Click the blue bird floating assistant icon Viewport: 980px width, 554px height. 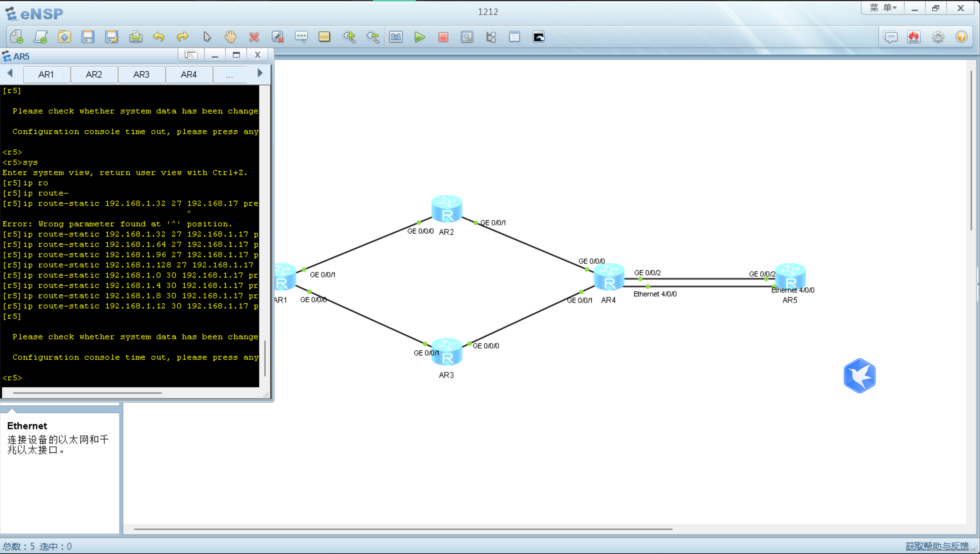pyautogui.click(x=859, y=375)
